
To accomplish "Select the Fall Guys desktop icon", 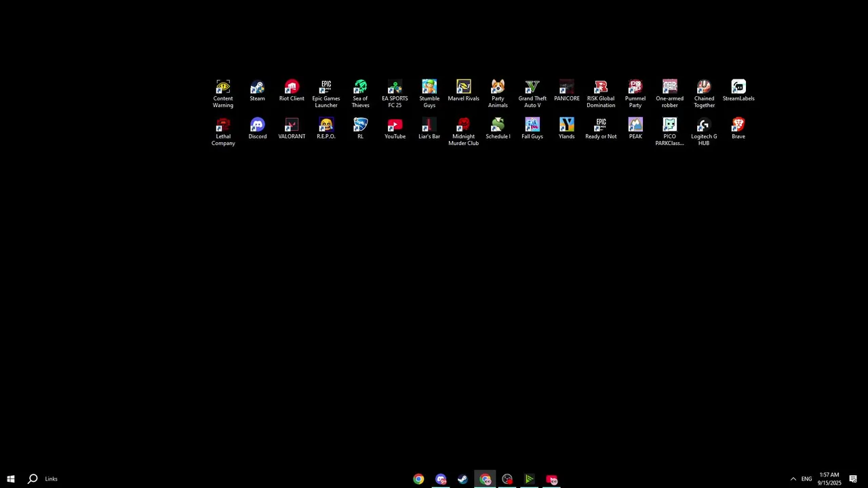I will click(532, 129).
